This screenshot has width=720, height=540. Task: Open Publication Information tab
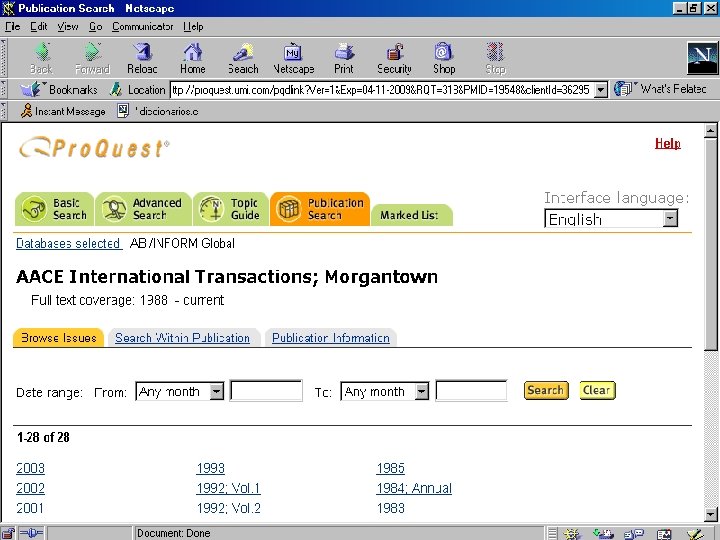click(x=331, y=338)
